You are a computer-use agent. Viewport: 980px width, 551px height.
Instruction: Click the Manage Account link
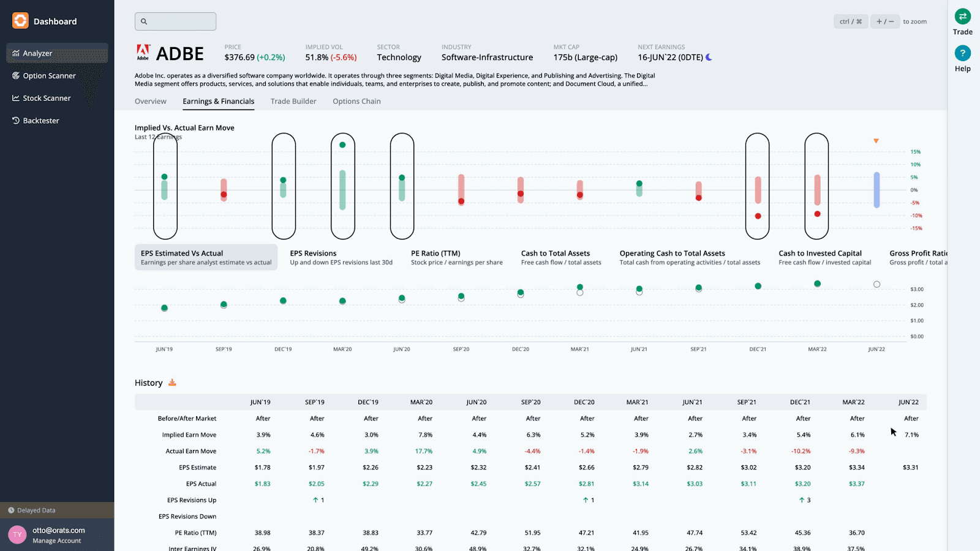pyautogui.click(x=57, y=541)
